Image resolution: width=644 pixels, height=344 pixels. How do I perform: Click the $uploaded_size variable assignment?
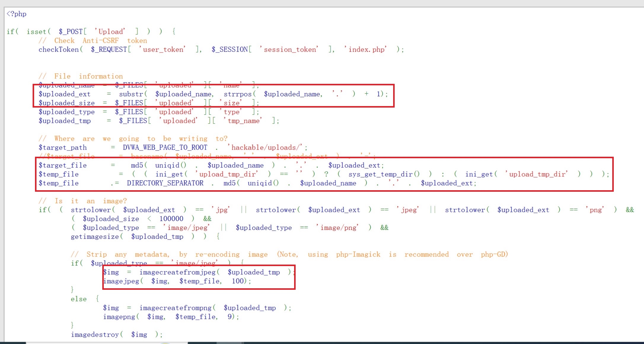coord(67,103)
